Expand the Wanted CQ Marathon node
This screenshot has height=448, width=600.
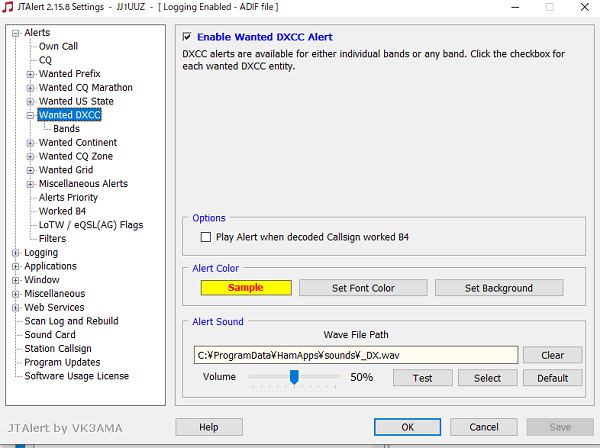(x=30, y=88)
